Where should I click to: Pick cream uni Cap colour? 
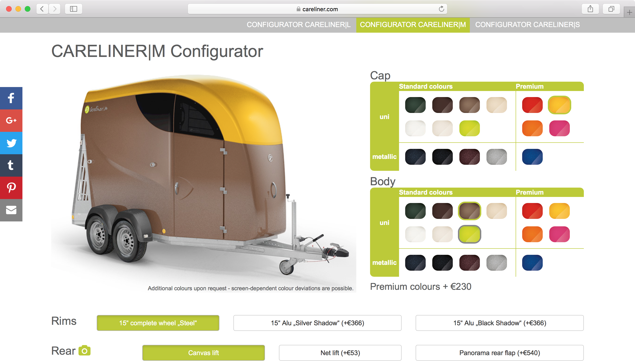(442, 128)
